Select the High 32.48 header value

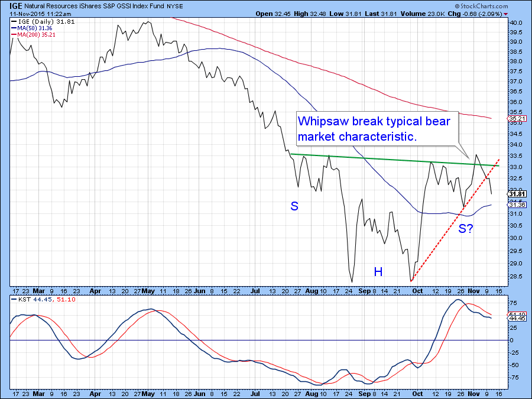310,14
